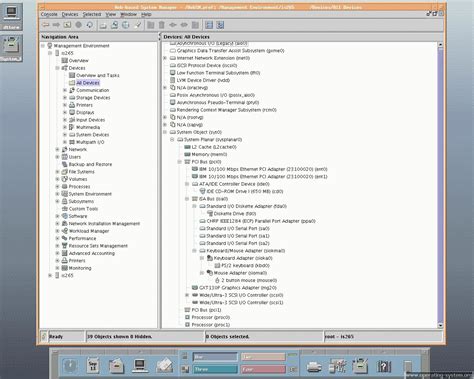
Task: Open the file manager drawer icon on the front panel
Action: [116, 366]
